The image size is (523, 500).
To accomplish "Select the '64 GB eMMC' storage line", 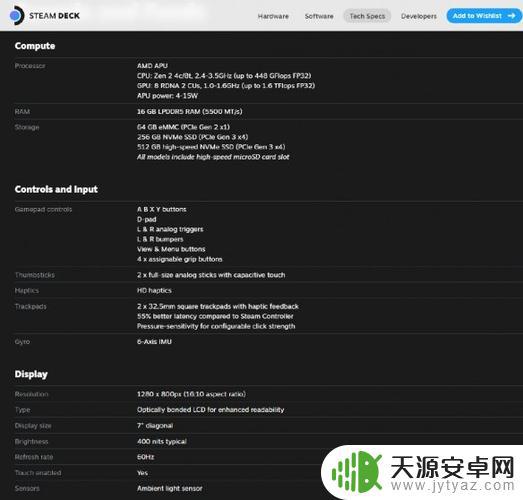I will (183, 127).
